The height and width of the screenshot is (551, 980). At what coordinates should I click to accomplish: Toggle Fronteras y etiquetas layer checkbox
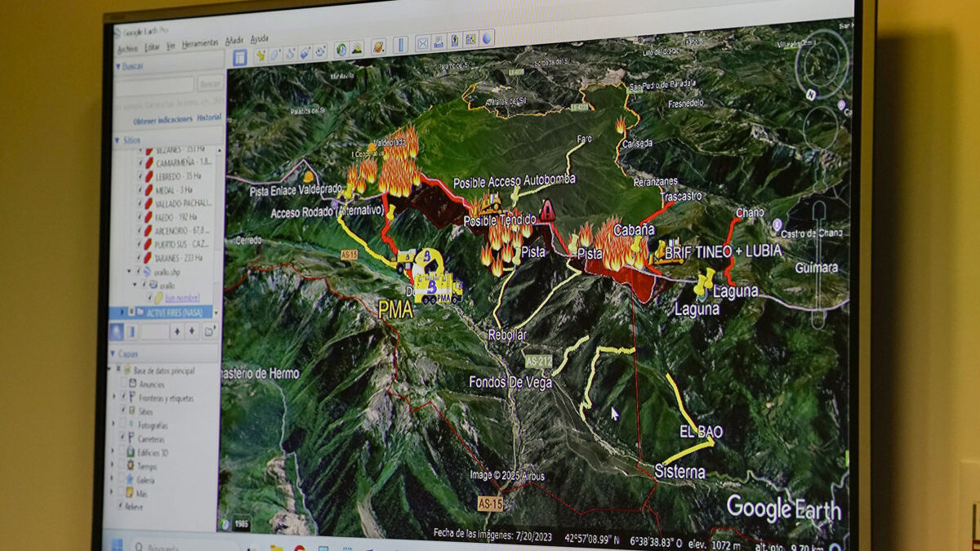click(x=123, y=397)
